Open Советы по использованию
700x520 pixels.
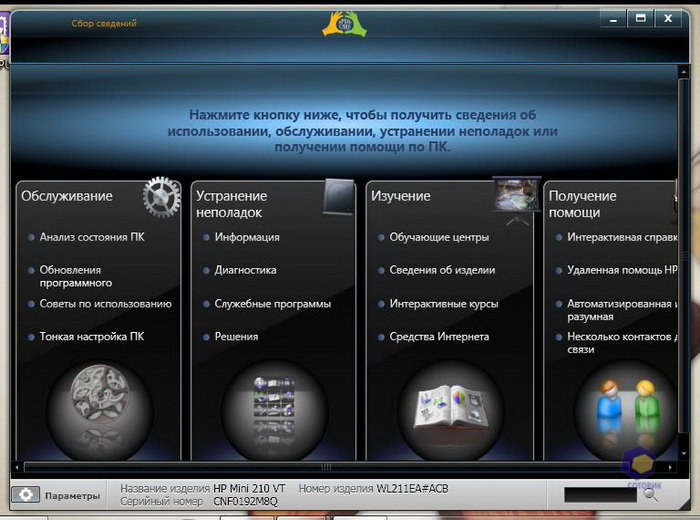(x=105, y=303)
